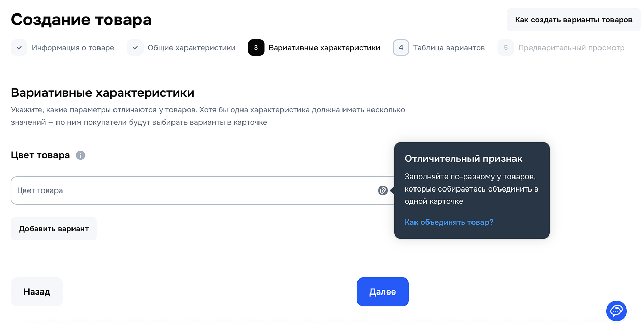Click the step 5 number badge
This screenshot has height=323, width=644.
tap(506, 48)
